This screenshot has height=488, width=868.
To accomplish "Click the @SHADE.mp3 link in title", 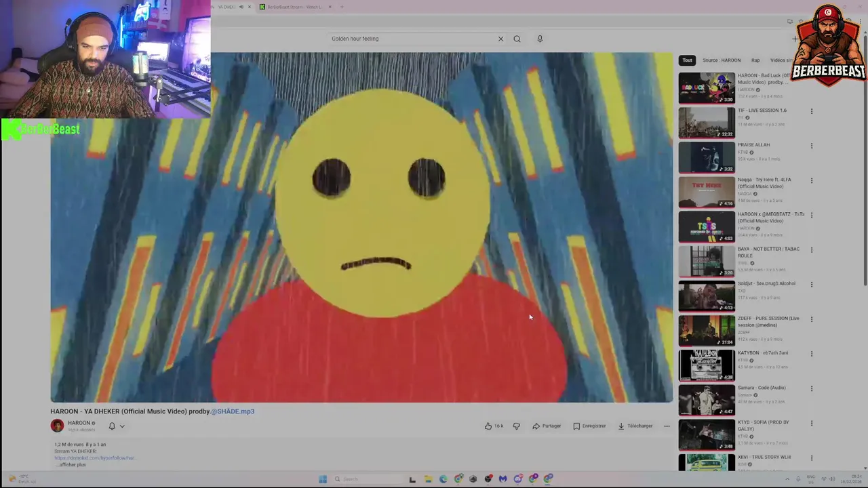I will click(233, 411).
